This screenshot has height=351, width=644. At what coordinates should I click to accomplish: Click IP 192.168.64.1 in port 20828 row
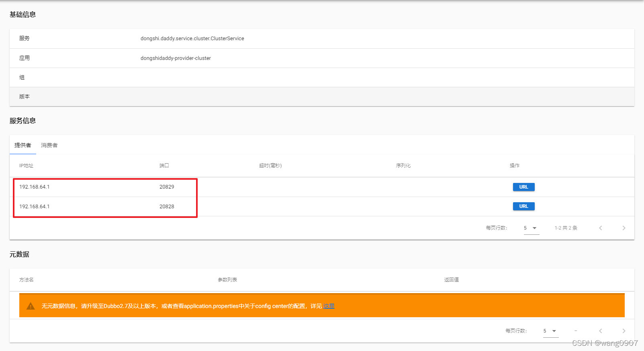(x=35, y=207)
